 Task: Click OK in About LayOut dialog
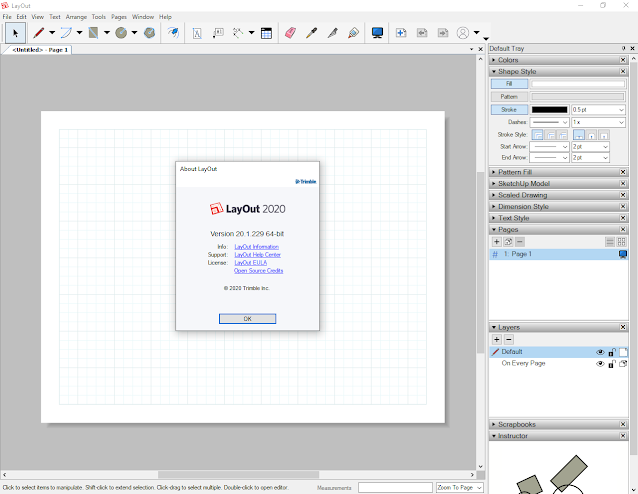click(247, 318)
